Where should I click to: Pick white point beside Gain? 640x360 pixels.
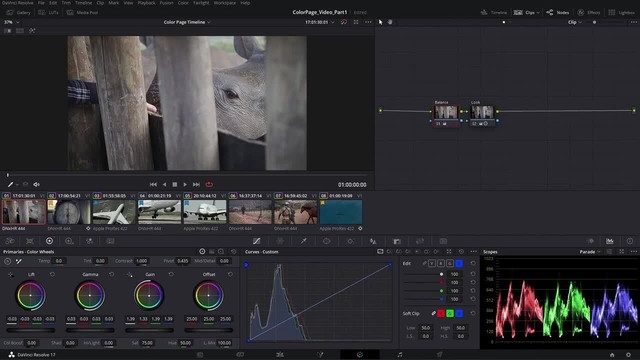pos(129,274)
